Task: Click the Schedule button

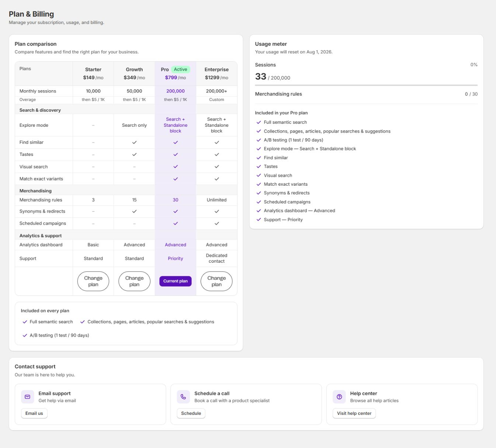Action: tap(191, 413)
